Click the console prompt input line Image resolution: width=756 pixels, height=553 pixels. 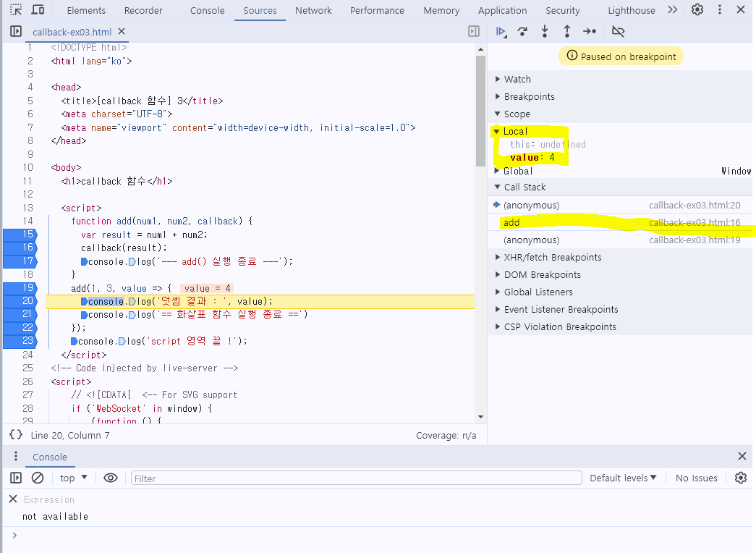click(381, 535)
